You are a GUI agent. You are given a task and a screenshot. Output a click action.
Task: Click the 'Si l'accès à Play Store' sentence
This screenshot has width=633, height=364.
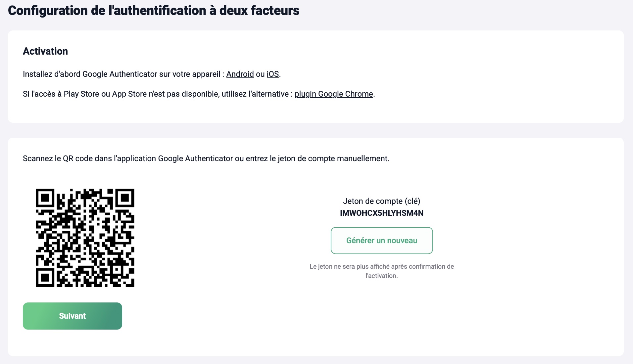pyautogui.click(x=199, y=94)
